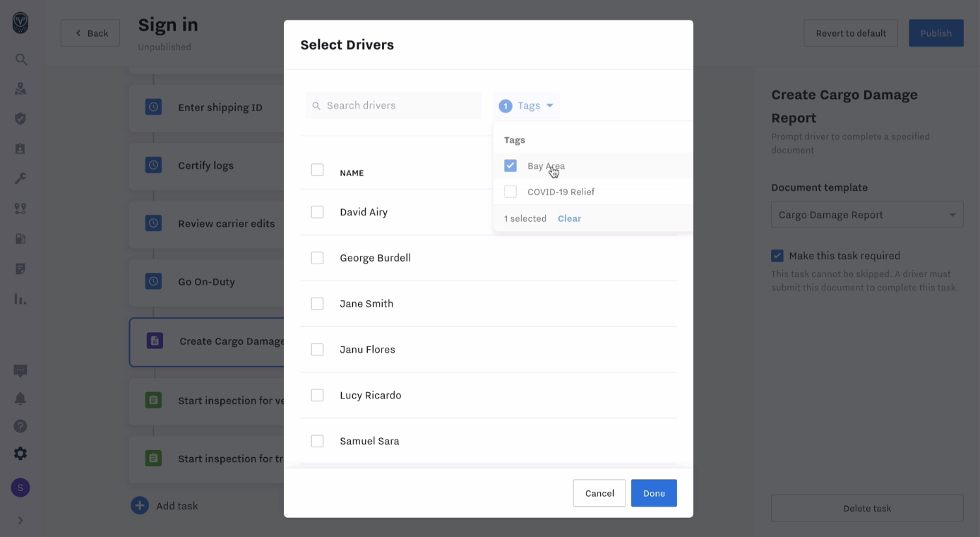Open the alerts bell icon
The width and height of the screenshot is (980, 537).
pos(20,398)
